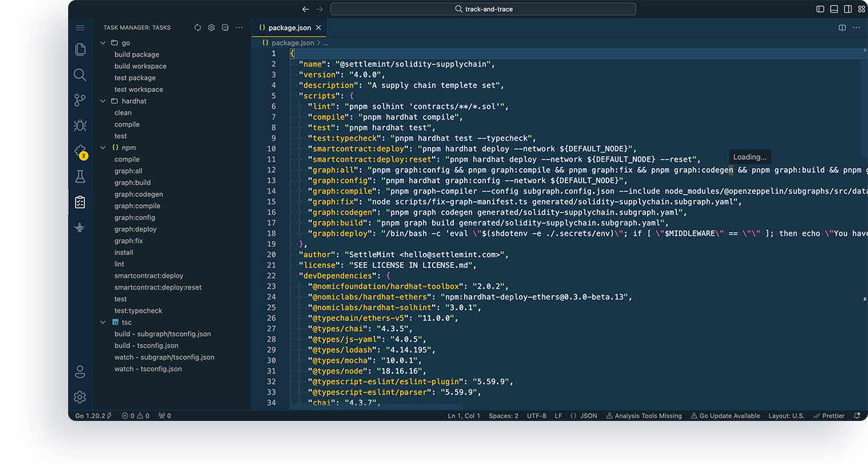Collapse the tsc tasks group

point(103,322)
